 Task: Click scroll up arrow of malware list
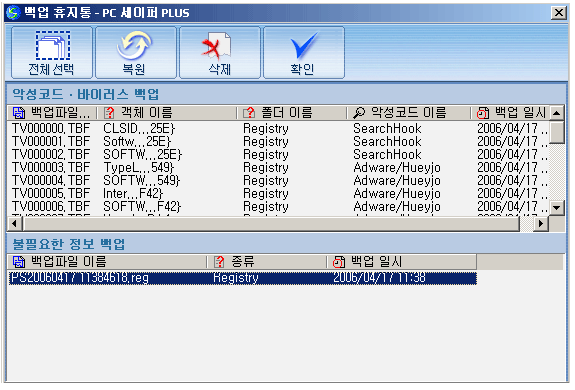[557, 113]
